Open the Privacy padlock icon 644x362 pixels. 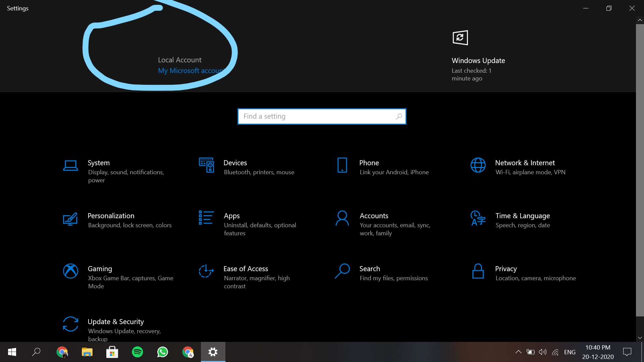point(478,271)
